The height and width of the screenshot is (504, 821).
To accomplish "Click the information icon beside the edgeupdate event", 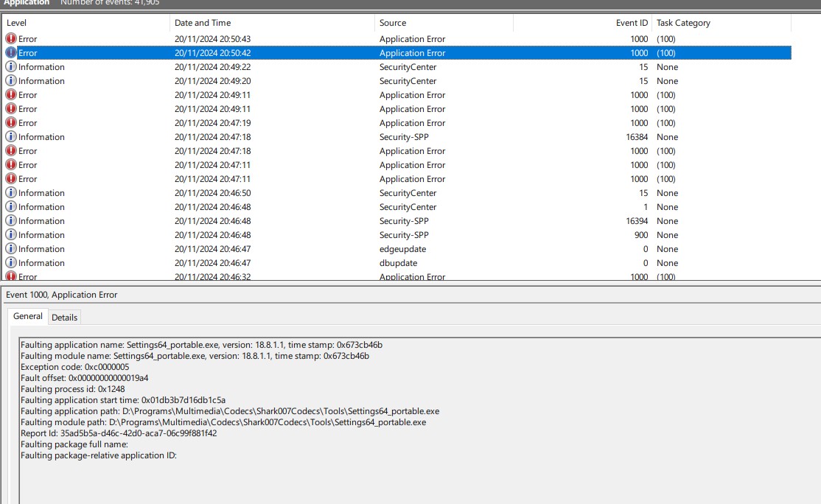I will (11, 249).
